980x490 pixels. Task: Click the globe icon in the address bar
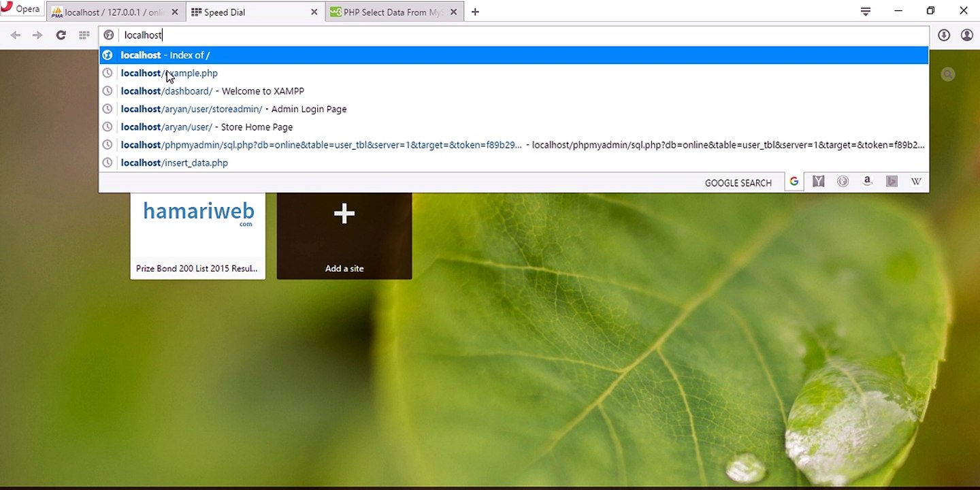point(109,35)
